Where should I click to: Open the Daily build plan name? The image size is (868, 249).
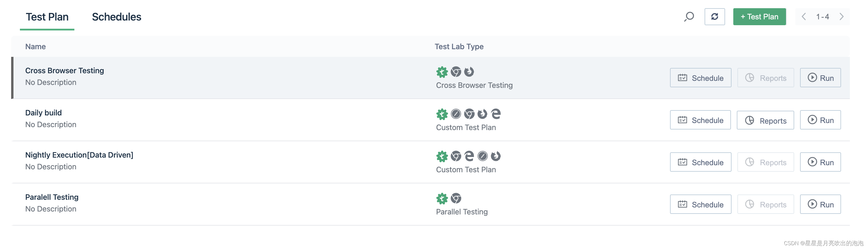coord(43,112)
